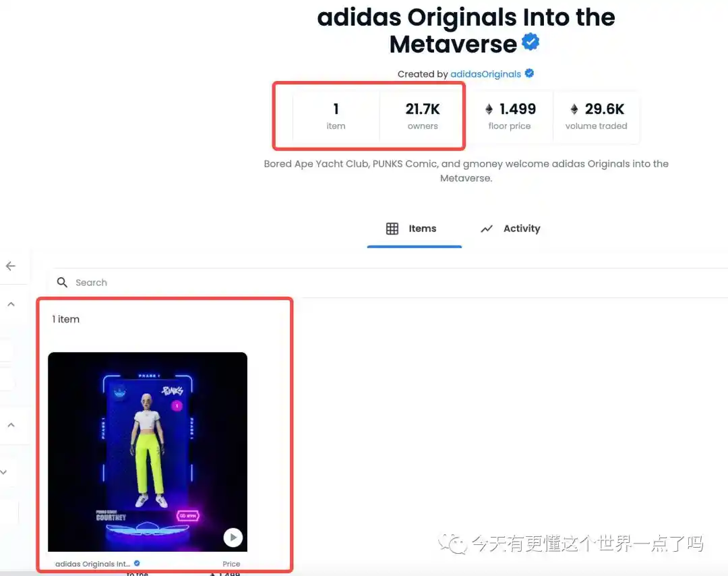This screenshot has width=728, height=576.
Task: Collapse the first sidebar filter section
Action: pyautogui.click(x=11, y=304)
